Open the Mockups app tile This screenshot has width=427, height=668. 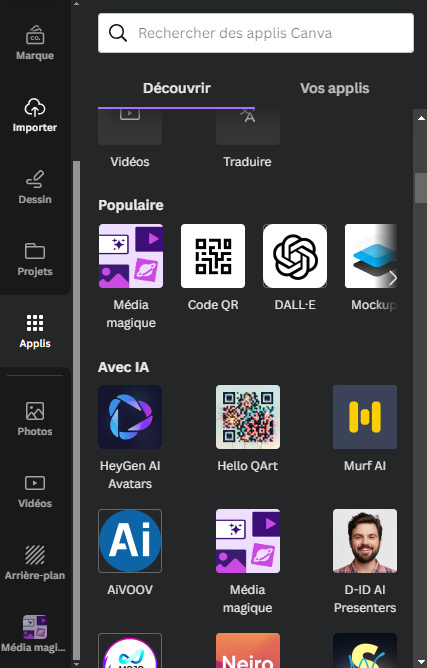(x=370, y=256)
